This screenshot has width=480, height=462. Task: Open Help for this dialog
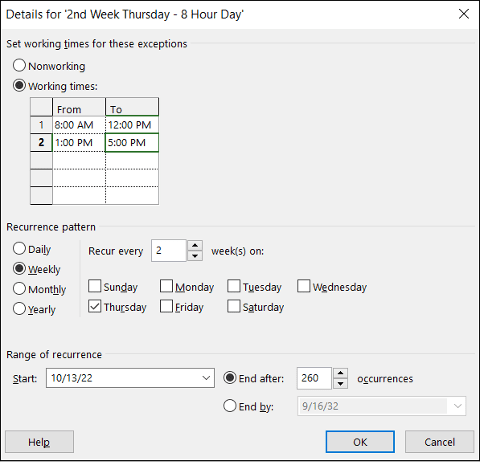pyautogui.click(x=39, y=442)
